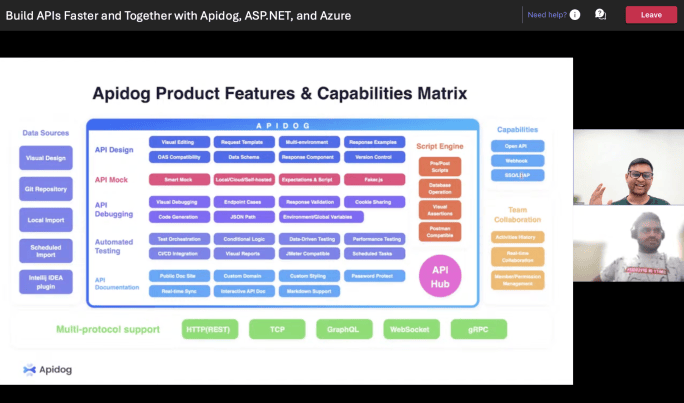Click the OAS Compatibility box
684x403 pixels.
pos(179,157)
